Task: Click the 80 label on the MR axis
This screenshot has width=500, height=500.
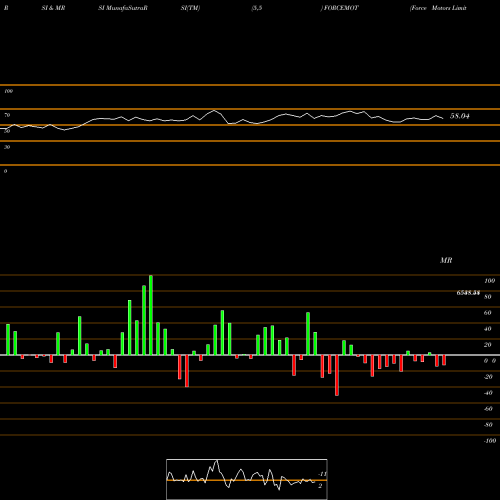Action: (x=488, y=297)
